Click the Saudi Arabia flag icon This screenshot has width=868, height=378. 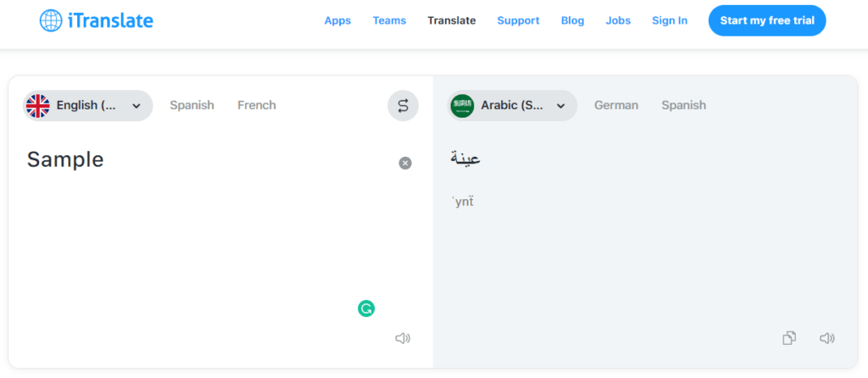463,106
